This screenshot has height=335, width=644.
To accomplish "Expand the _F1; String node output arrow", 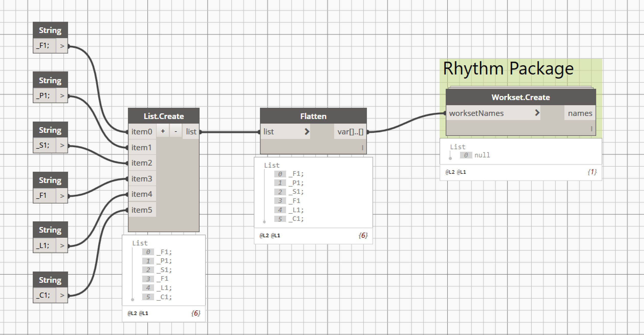I will pos(62,46).
